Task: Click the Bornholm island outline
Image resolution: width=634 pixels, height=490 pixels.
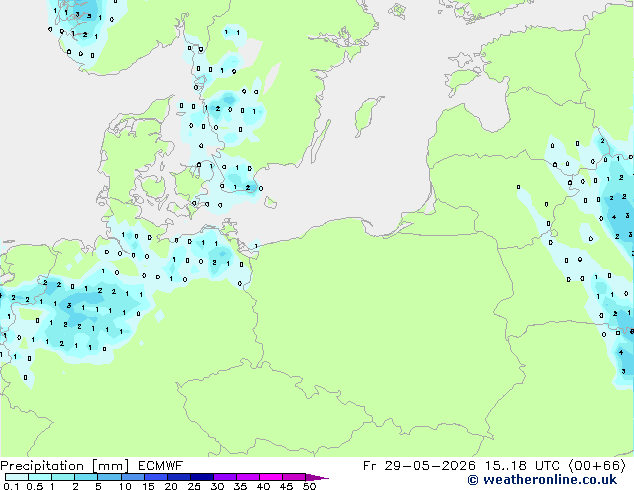Action: pos(271,202)
